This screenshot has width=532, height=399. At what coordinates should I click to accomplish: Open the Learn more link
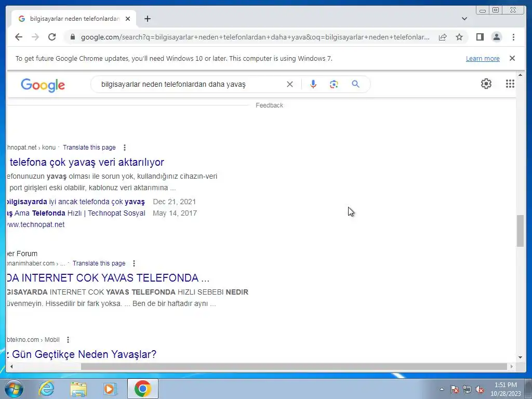(483, 58)
